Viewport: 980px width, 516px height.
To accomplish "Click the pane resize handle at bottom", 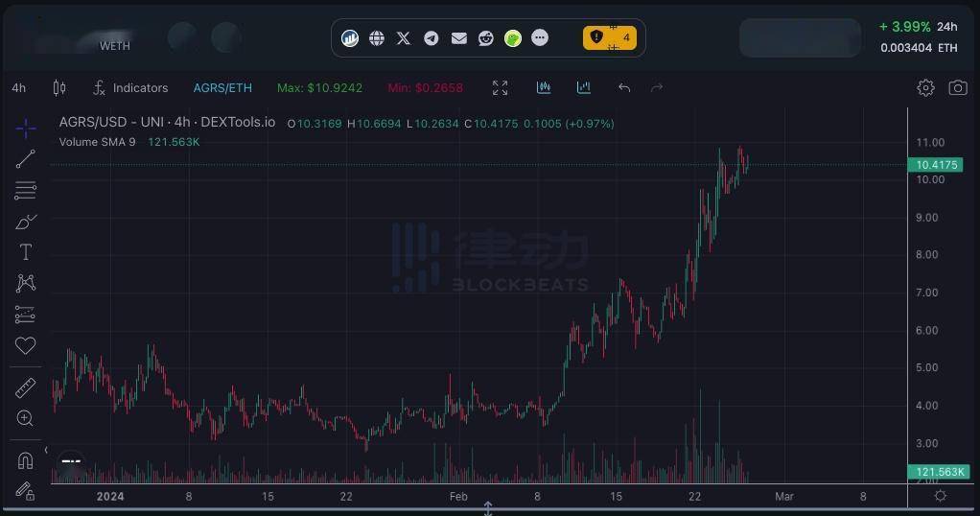I will [488, 508].
